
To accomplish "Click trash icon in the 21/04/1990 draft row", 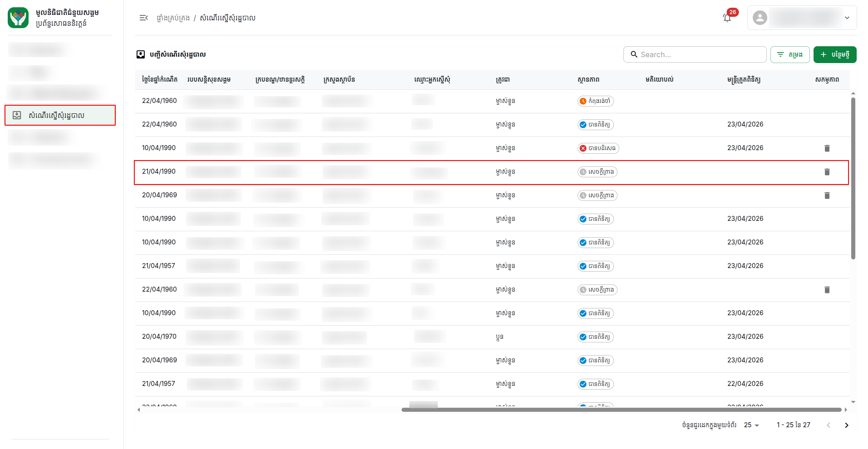I will click(x=827, y=172).
